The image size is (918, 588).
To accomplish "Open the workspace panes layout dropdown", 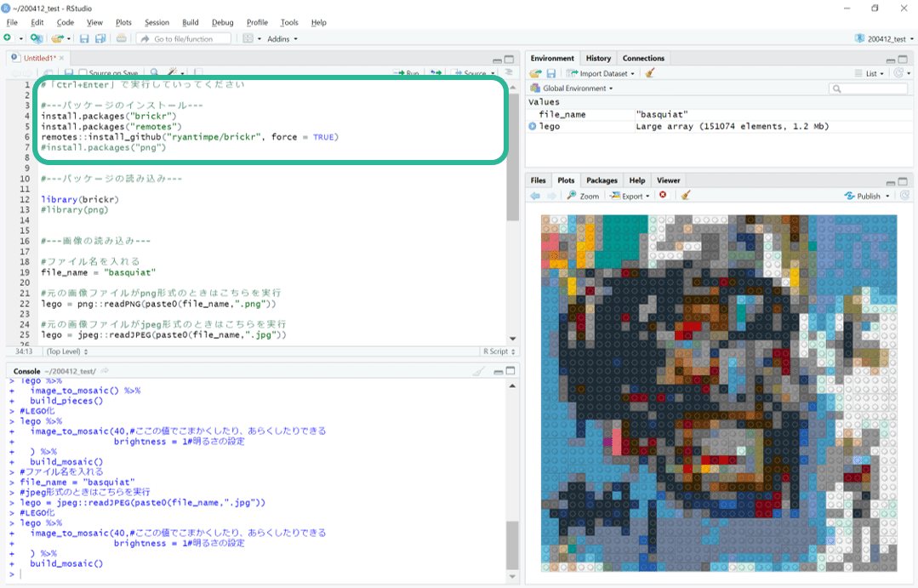I will click(253, 38).
